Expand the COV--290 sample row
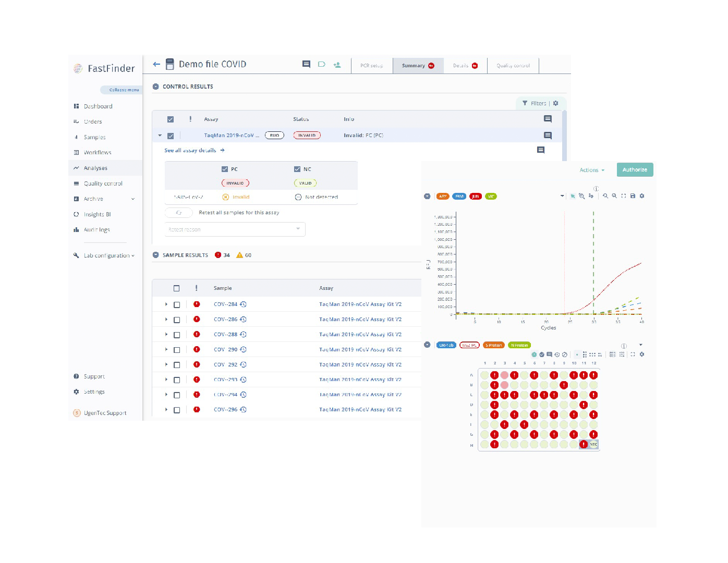 166,350
